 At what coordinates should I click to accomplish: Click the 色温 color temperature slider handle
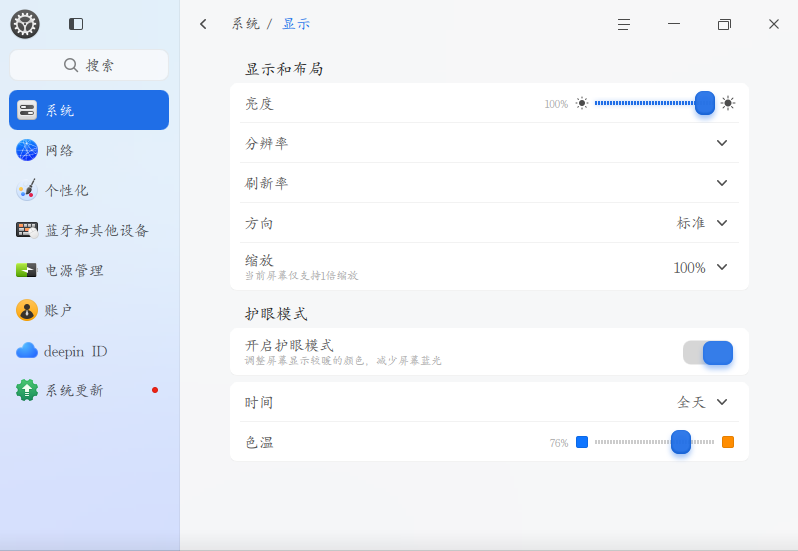(x=680, y=442)
